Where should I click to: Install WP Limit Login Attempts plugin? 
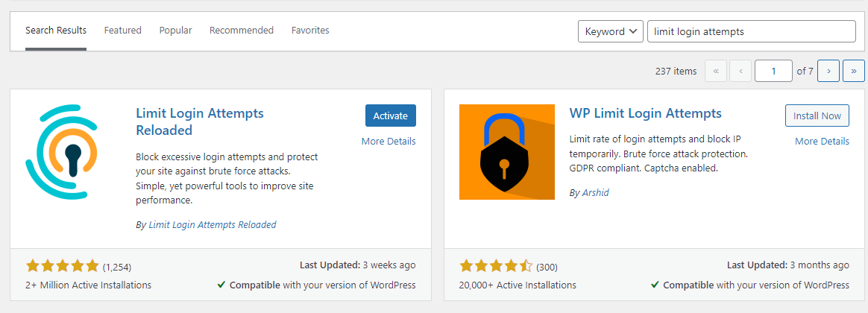[x=817, y=116]
